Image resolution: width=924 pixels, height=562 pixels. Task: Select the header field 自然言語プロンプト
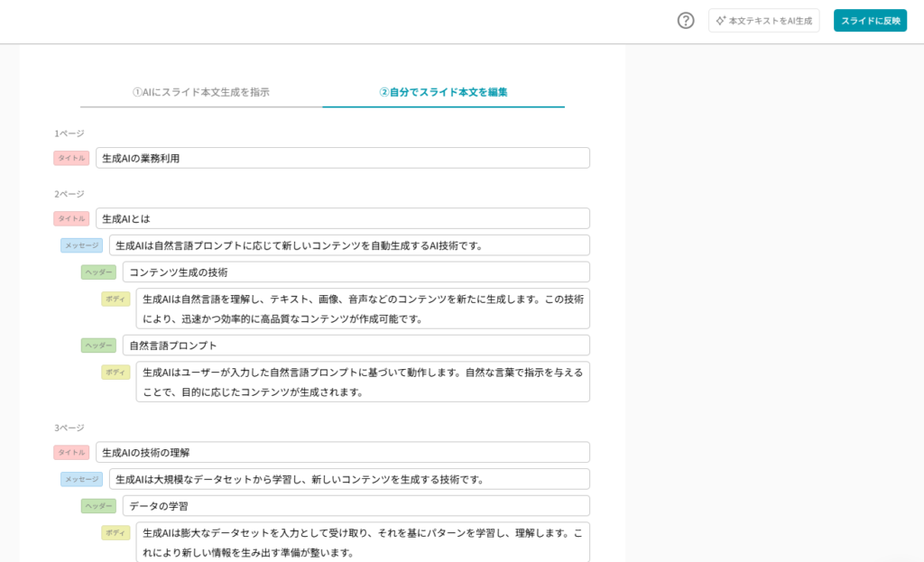pos(356,345)
